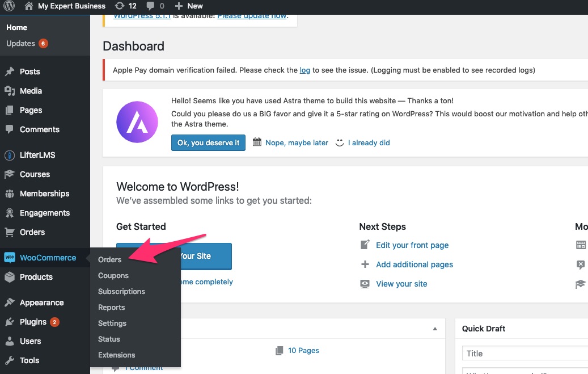Click the home icon beside My Expert Business

28,6
